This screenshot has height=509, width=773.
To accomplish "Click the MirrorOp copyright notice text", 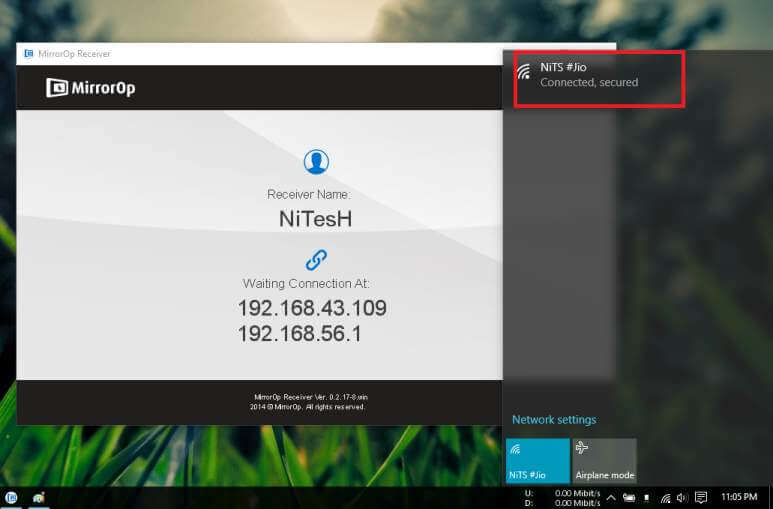I will click(x=307, y=407).
